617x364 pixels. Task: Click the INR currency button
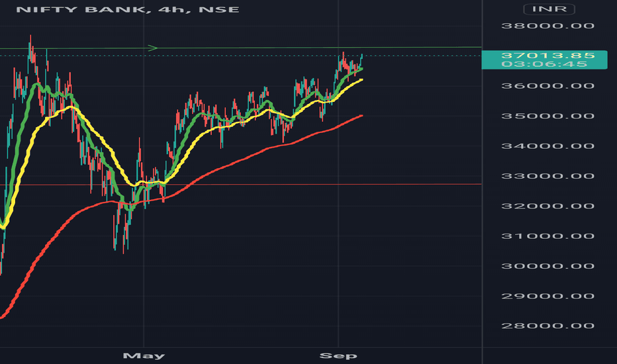[x=549, y=9]
